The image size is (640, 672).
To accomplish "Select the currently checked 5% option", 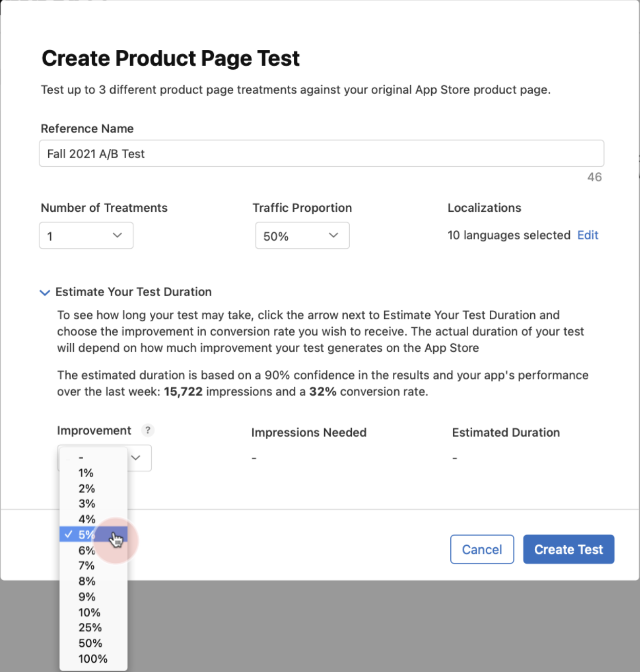I will [87, 534].
